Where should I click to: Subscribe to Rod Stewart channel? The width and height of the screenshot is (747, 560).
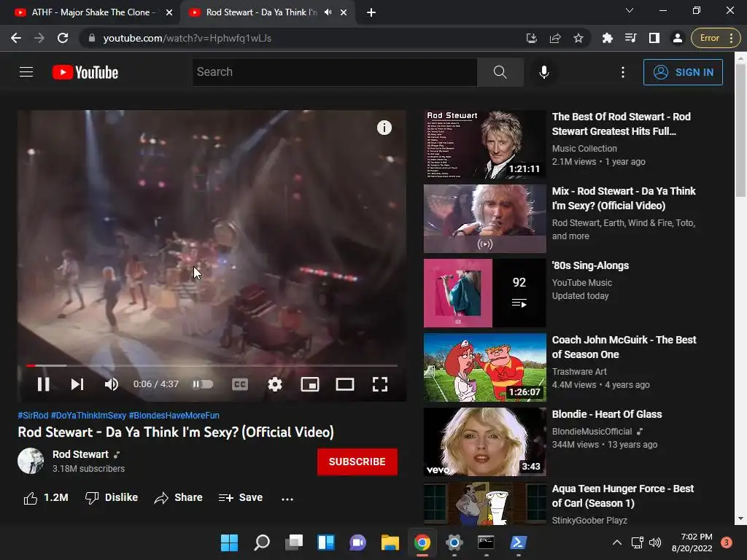point(357,462)
